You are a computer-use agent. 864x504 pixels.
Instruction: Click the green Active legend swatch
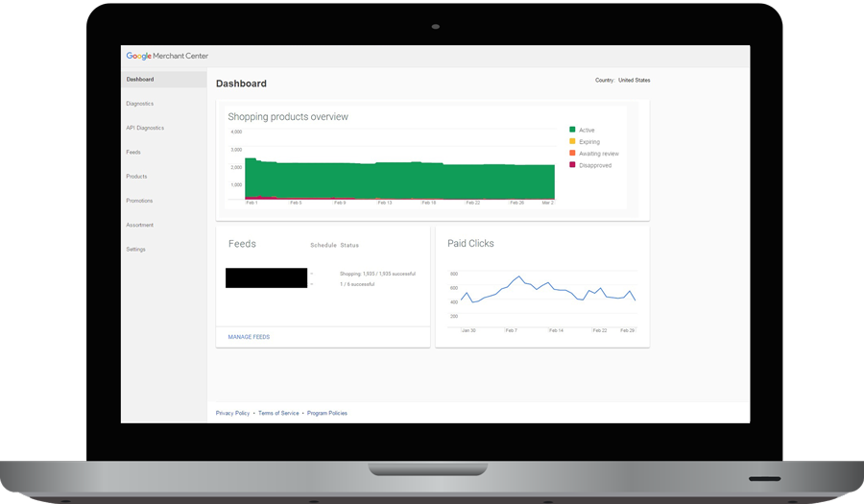572,130
